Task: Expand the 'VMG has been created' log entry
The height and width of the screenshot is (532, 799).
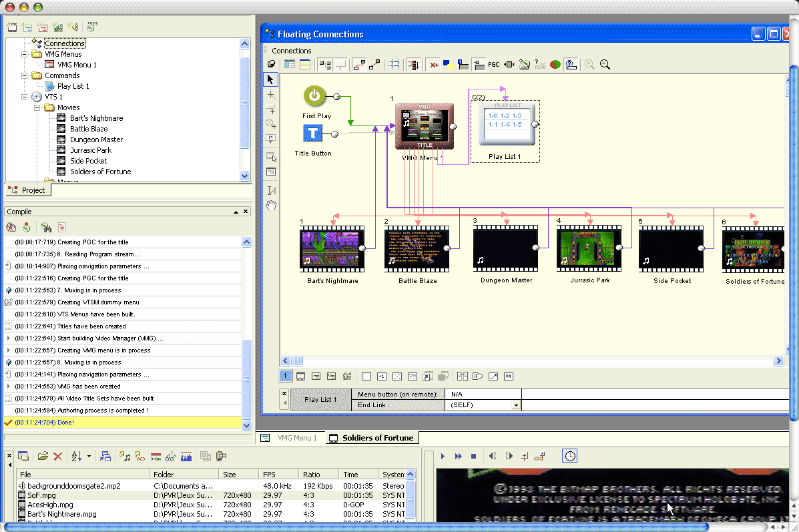Action: pos(9,386)
